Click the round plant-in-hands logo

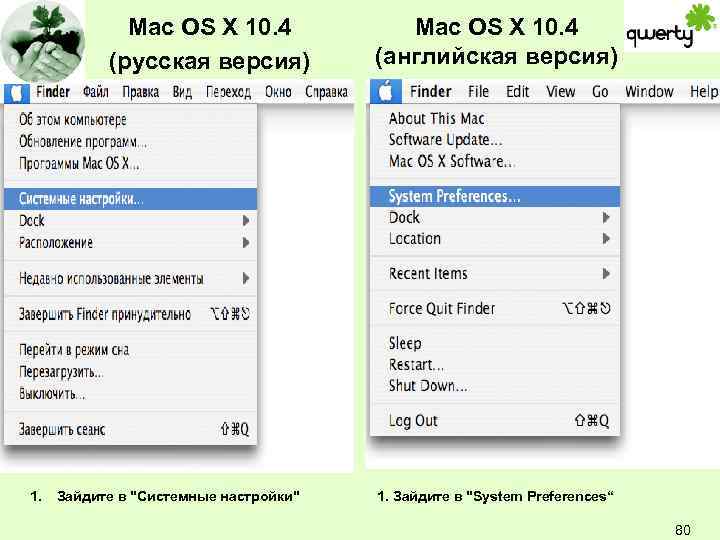[42, 40]
